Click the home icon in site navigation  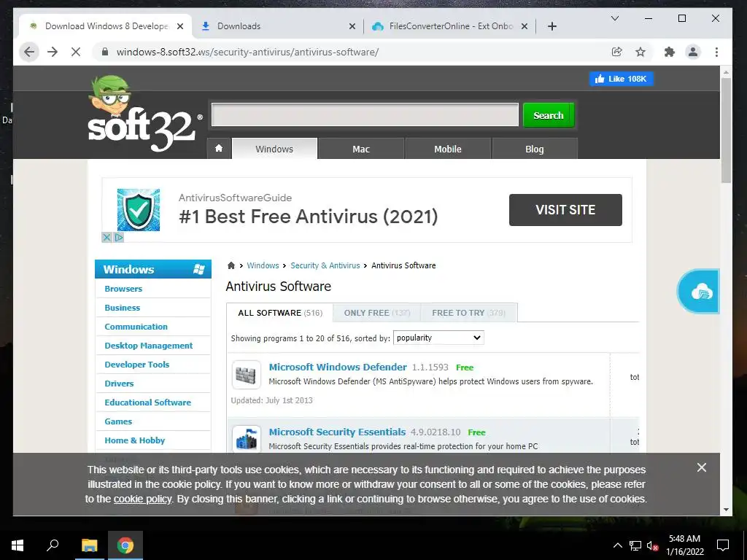pos(219,148)
